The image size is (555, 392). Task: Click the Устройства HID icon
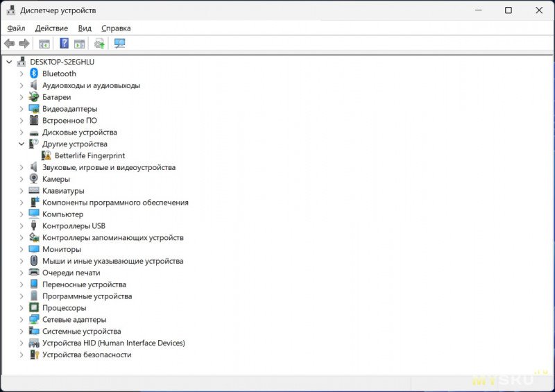tap(33, 343)
